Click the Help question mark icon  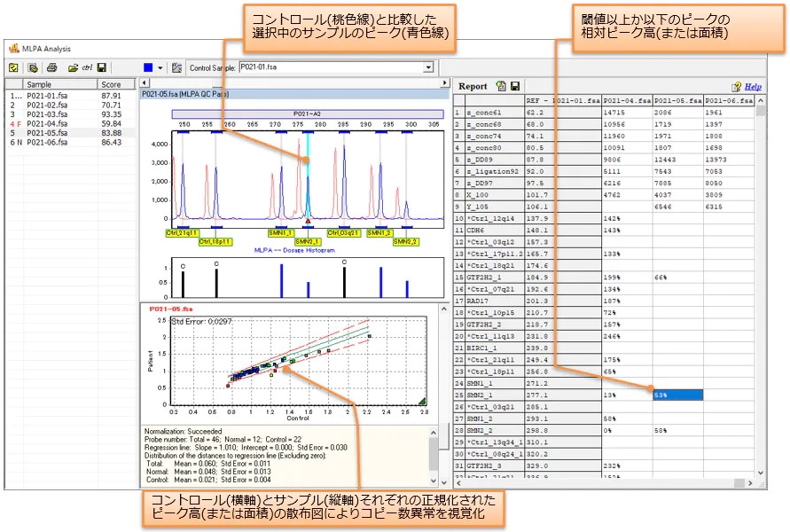[x=735, y=87]
